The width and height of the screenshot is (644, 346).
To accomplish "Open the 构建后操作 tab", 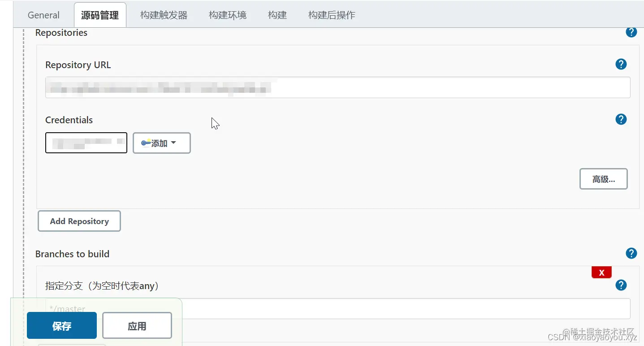I will [331, 15].
